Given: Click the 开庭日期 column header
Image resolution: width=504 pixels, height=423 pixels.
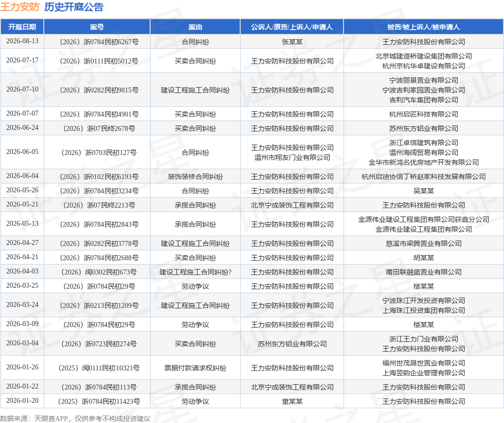Looking at the screenshot, I should tap(22, 27).
